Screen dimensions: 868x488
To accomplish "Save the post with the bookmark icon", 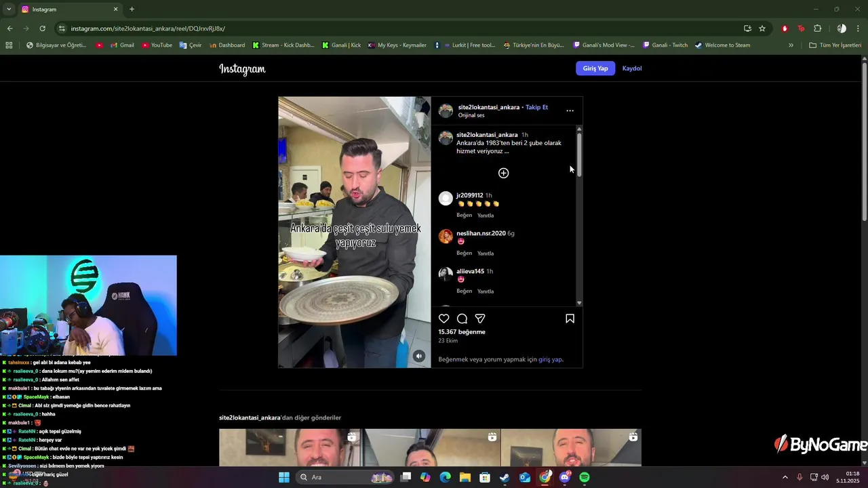I will click(570, 319).
